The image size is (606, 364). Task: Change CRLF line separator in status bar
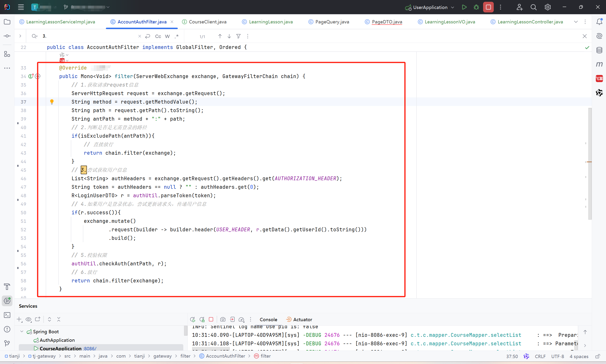pos(540,356)
